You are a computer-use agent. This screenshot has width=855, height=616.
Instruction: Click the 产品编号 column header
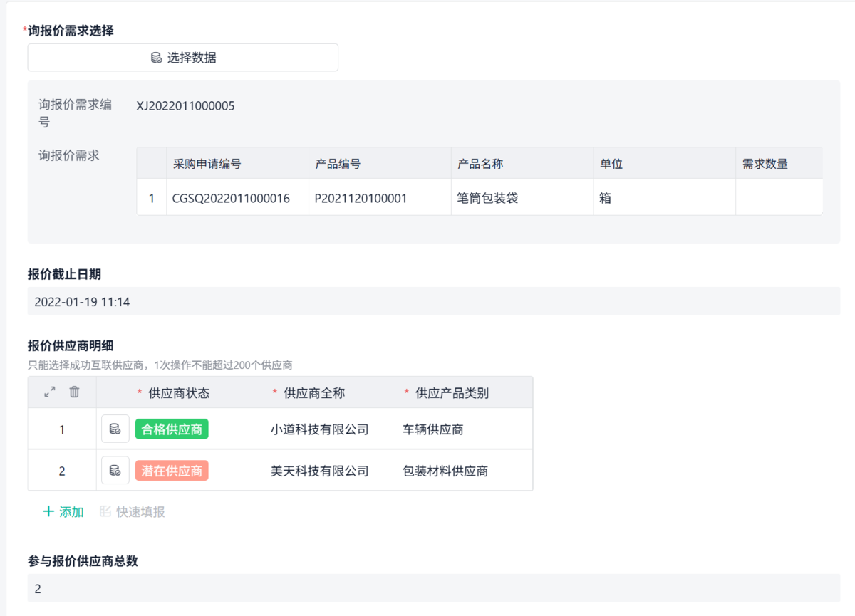pos(338,164)
